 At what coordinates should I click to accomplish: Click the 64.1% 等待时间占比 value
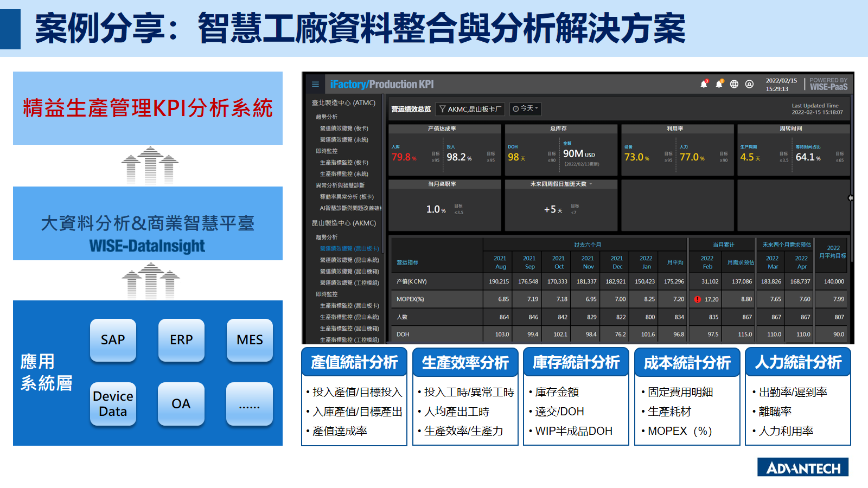(x=808, y=157)
